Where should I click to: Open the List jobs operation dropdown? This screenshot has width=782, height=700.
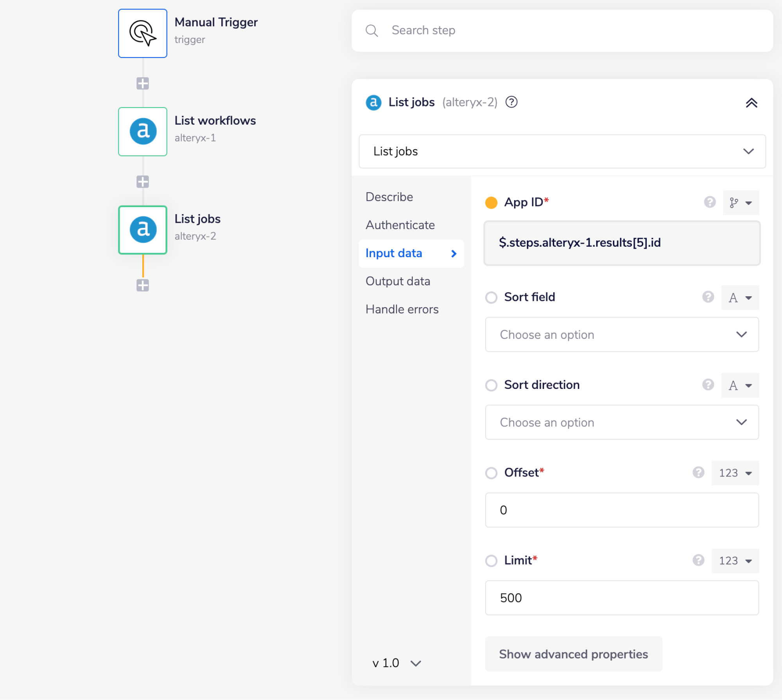[x=562, y=151]
